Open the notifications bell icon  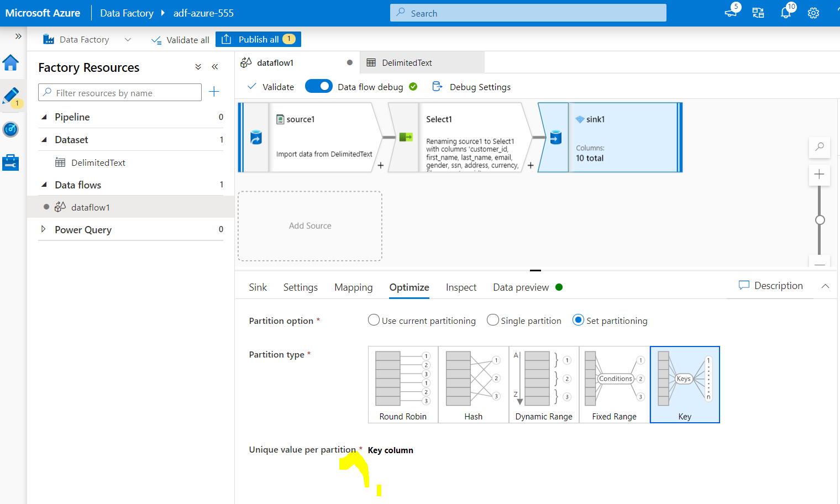(786, 13)
